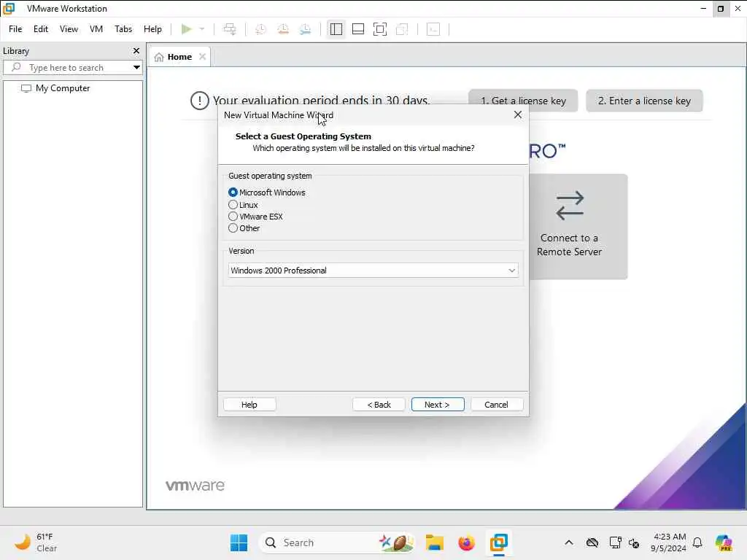Close the Library panel with X
This screenshot has width=747, height=560.
[136, 50]
